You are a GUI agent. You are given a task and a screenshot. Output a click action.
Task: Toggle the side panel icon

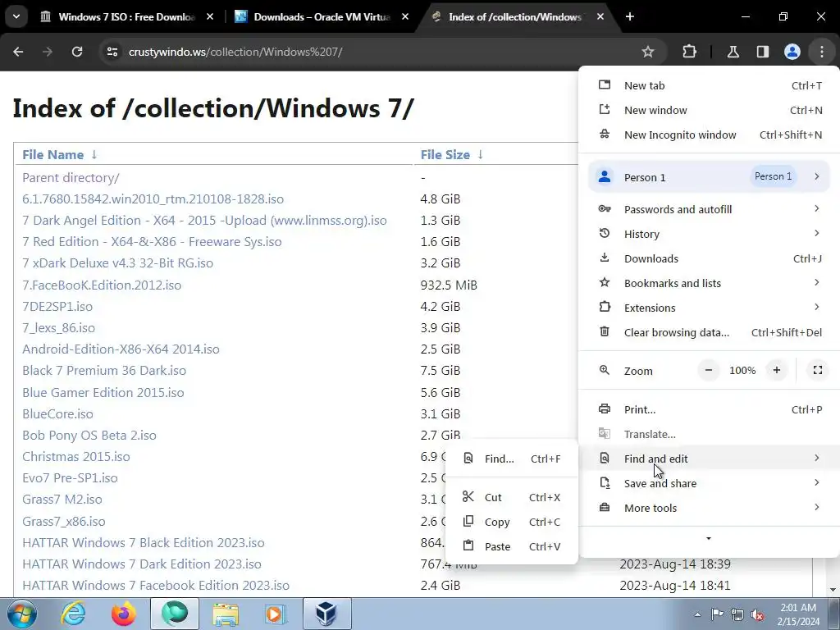(762, 52)
